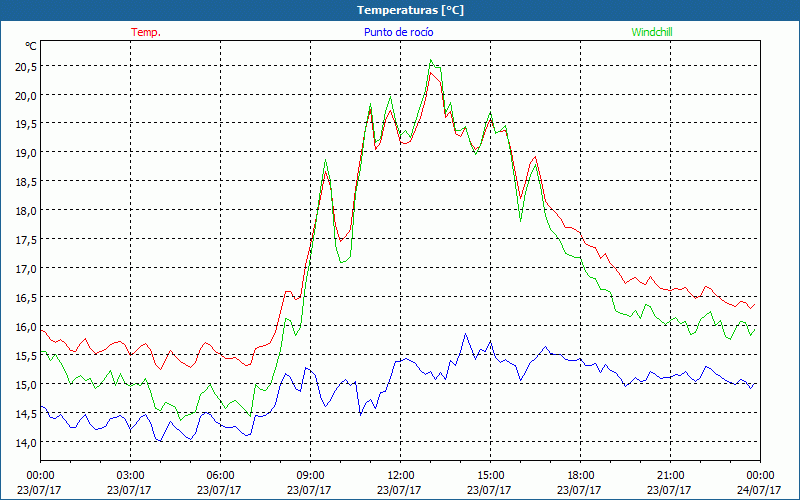Screen dimensions: 800x500
Task: Click the 16,5 y-axis value
Action: click(x=26, y=298)
